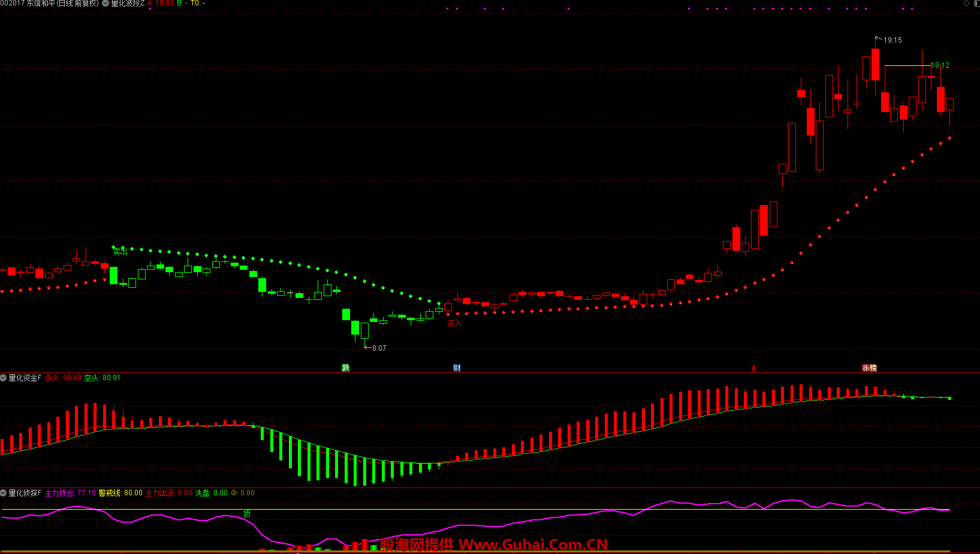Click the red 买入 buy signal label
The width and height of the screenshot is (980, 554).
click(x=454, y=323)
